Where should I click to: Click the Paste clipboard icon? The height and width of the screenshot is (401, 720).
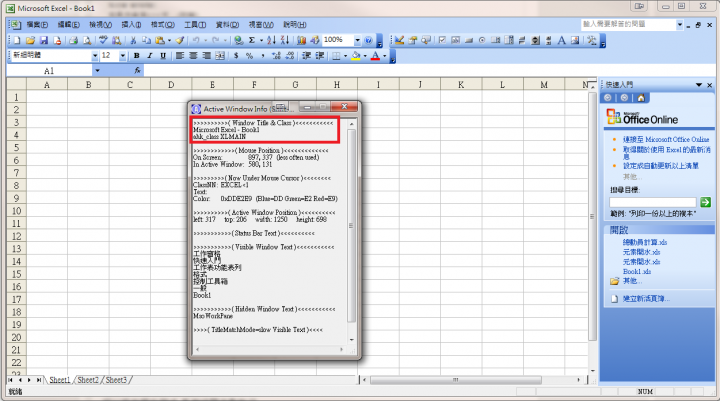pyautogui.click(x=160, y=40)
